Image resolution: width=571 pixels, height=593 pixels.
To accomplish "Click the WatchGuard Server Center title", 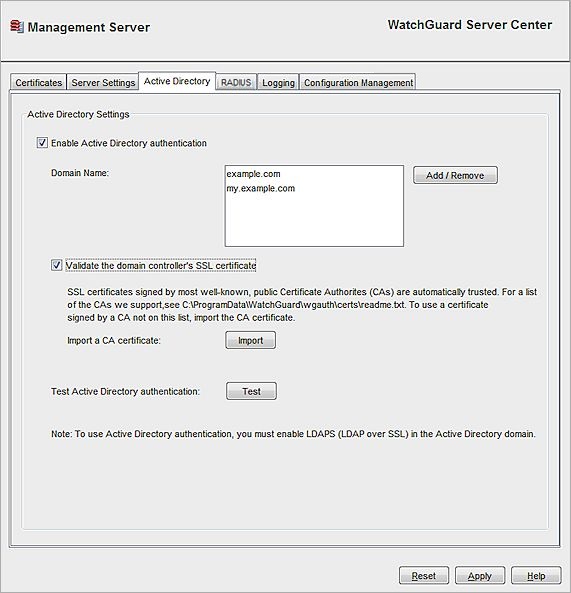I will (x=470, y=25).
